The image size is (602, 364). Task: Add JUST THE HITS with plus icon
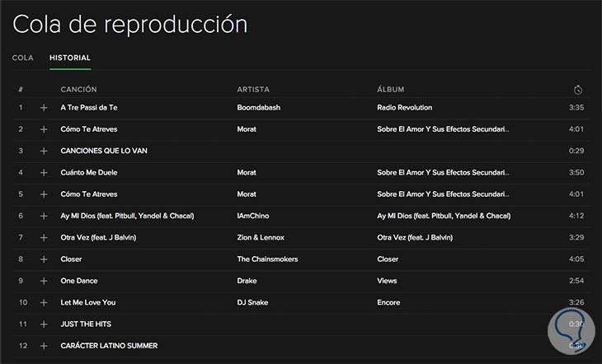pyautogui.click(x=45, y=324)
